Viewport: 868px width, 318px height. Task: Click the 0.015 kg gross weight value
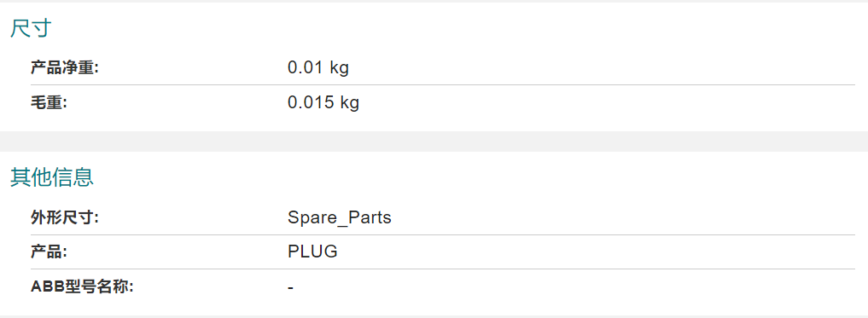click(x=323, y=102)
